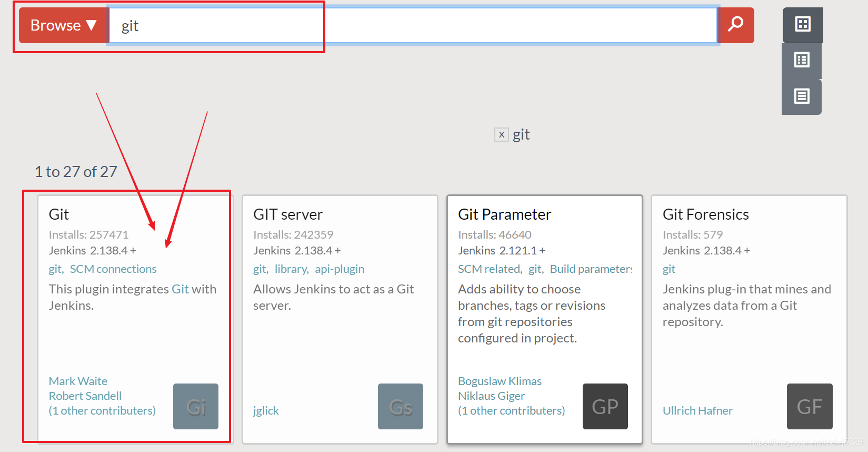Click '(1 other contributers)' on Git card
This screenshot has width=868, height=452.
click(102, 410)
